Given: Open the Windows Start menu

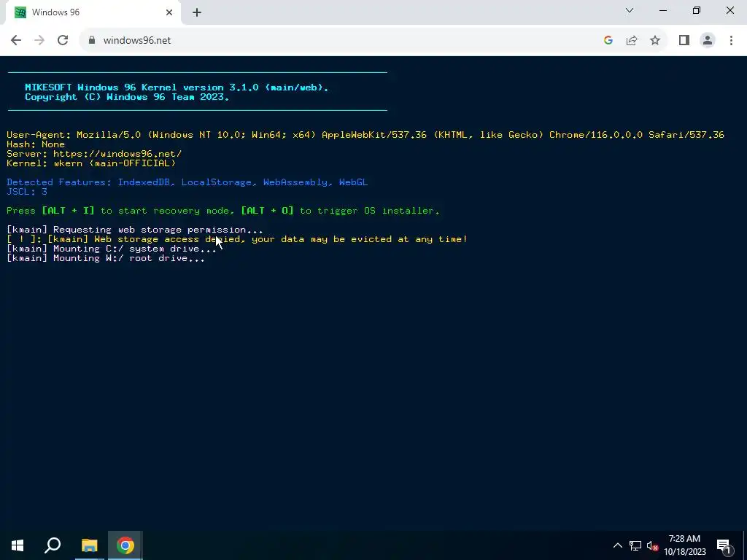Looking at the screenshot, I should [18, 545].
